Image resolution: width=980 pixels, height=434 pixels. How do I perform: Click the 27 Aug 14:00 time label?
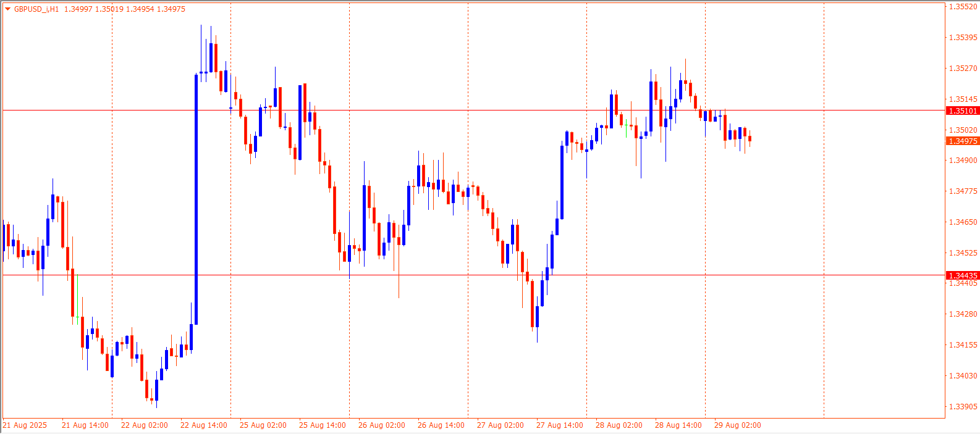[x=560, y=425]
